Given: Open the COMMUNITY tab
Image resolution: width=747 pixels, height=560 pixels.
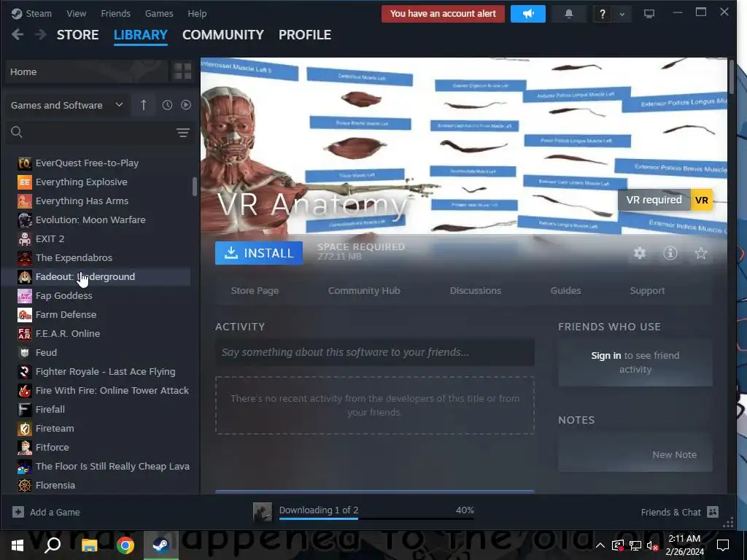Looking at the screenshot, I should [x=223, y=35].
